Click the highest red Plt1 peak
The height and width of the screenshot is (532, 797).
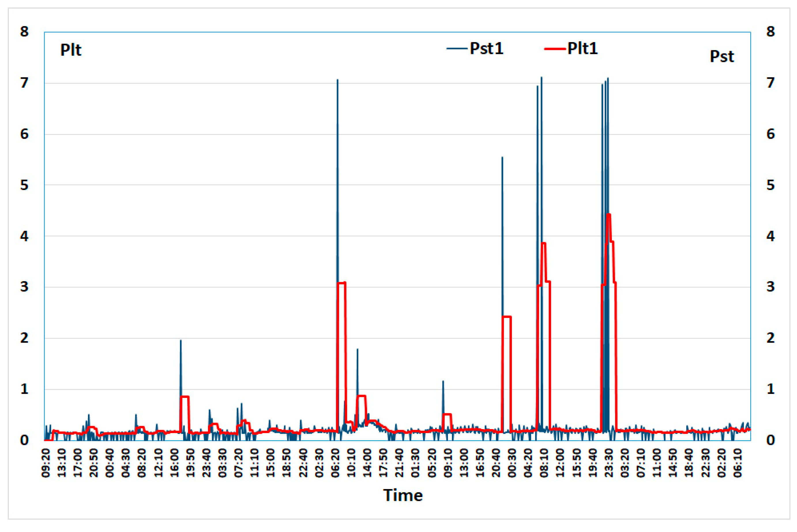(609, 215)
